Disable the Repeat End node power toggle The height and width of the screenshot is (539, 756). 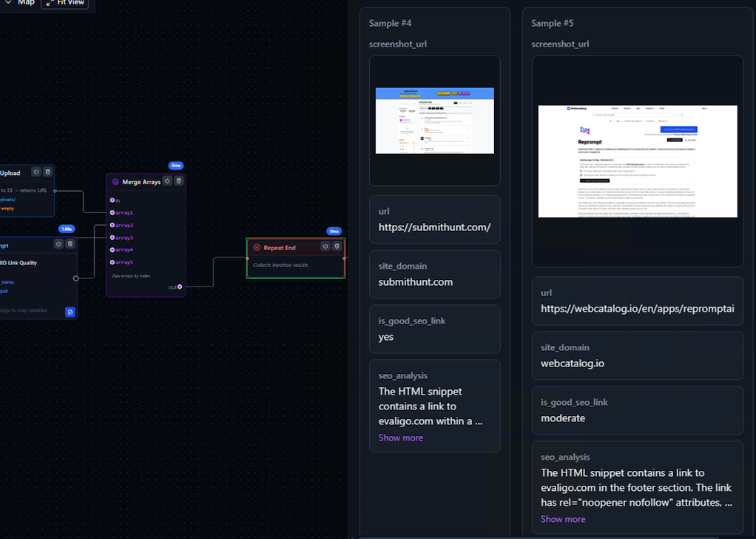pos(325,247)
